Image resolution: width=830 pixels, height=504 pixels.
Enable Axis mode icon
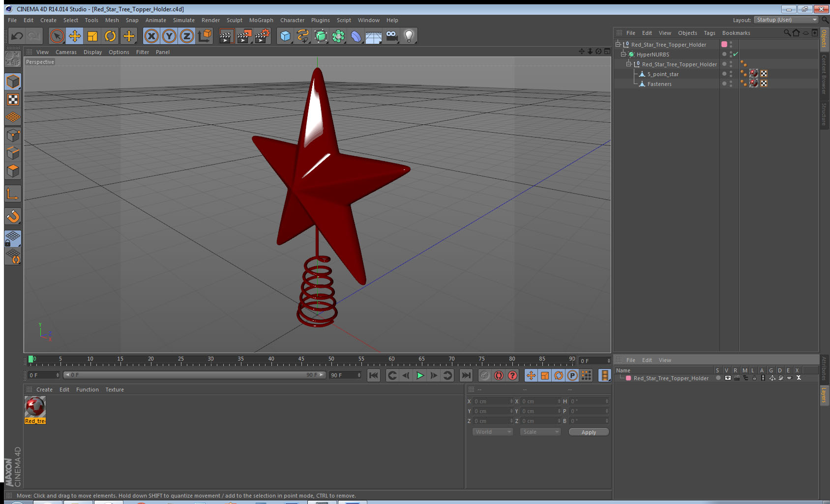pos(13,194)
